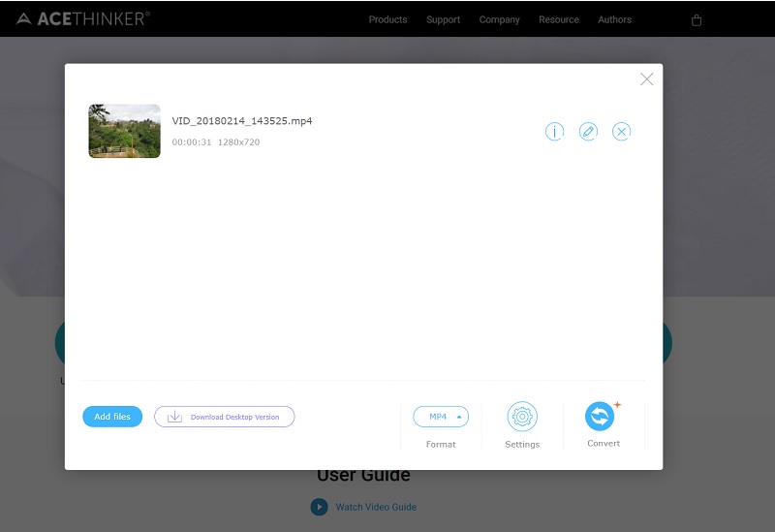Viewport: 775px width, 532px height.
Task: Click the Add files button
Action: tap(112, 417)
